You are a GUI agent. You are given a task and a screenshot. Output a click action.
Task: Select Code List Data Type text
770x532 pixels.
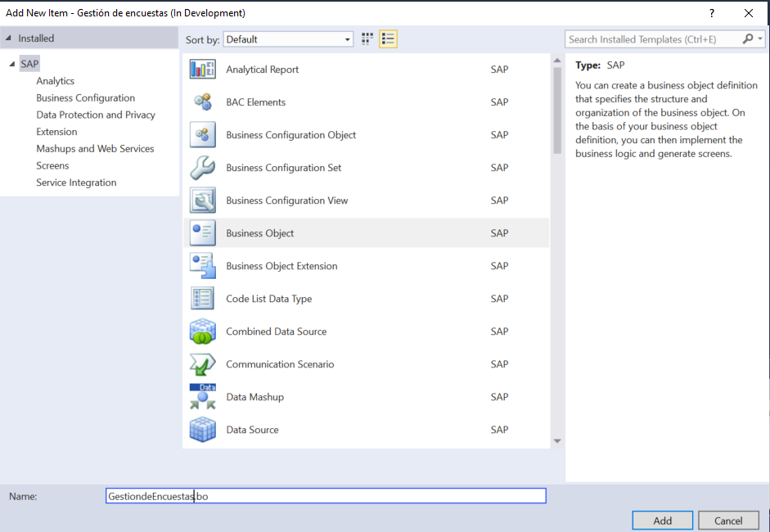[268, 299]
